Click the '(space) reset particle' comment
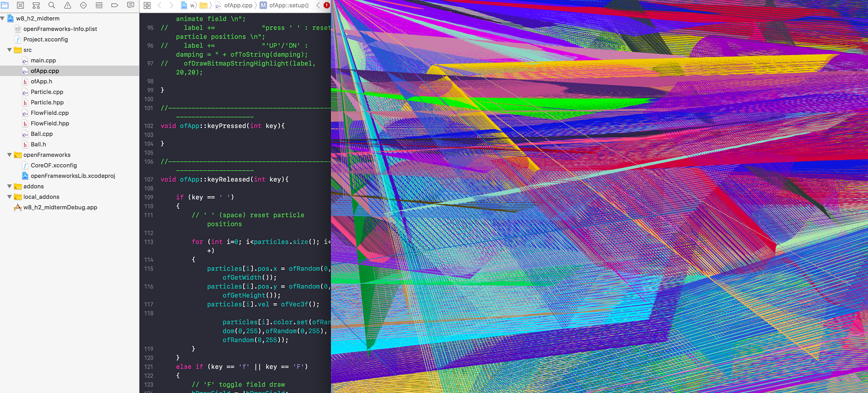This screenshot has width=868, height=393. (261, 215)
